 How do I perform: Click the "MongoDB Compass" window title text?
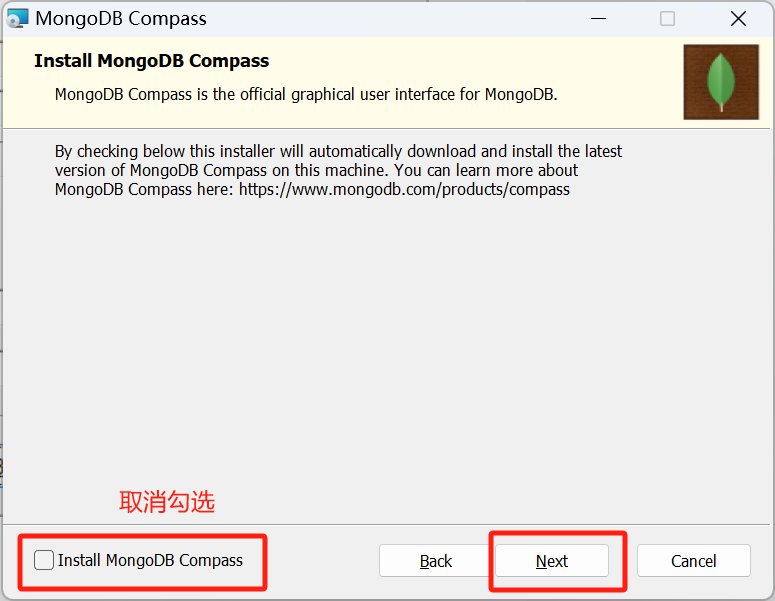point(121,19)
